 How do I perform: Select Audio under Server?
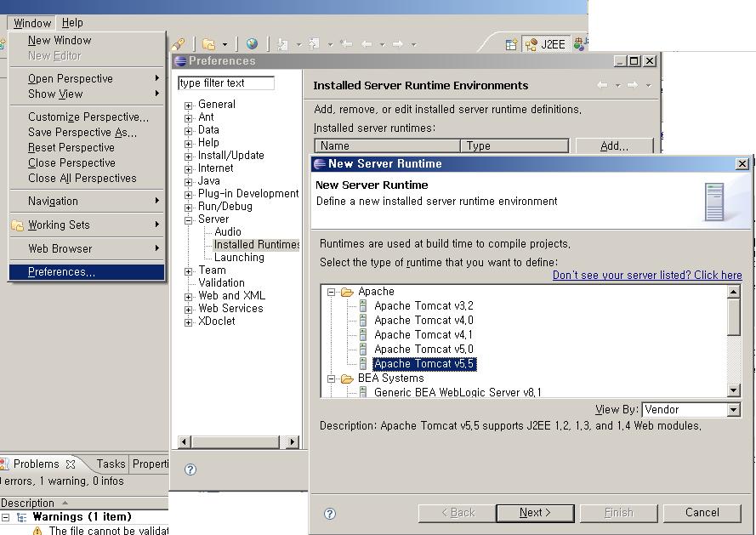click(x=228, y=232)
